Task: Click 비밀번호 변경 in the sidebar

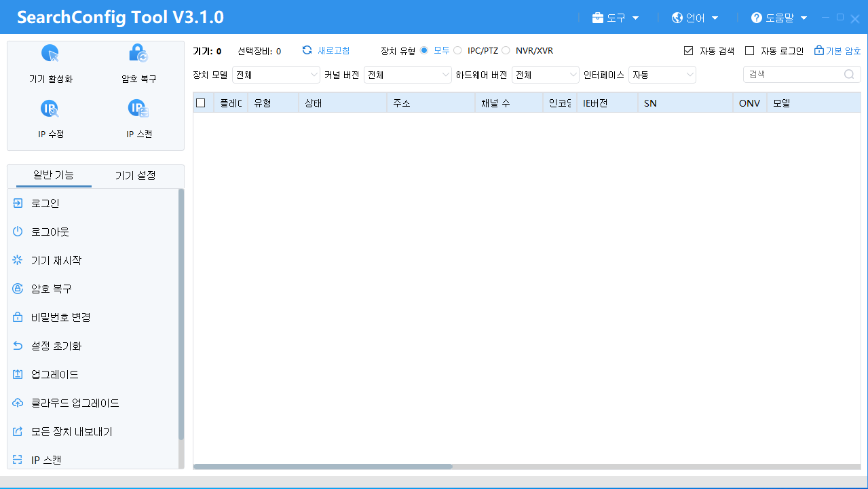Action: point(60,317)
